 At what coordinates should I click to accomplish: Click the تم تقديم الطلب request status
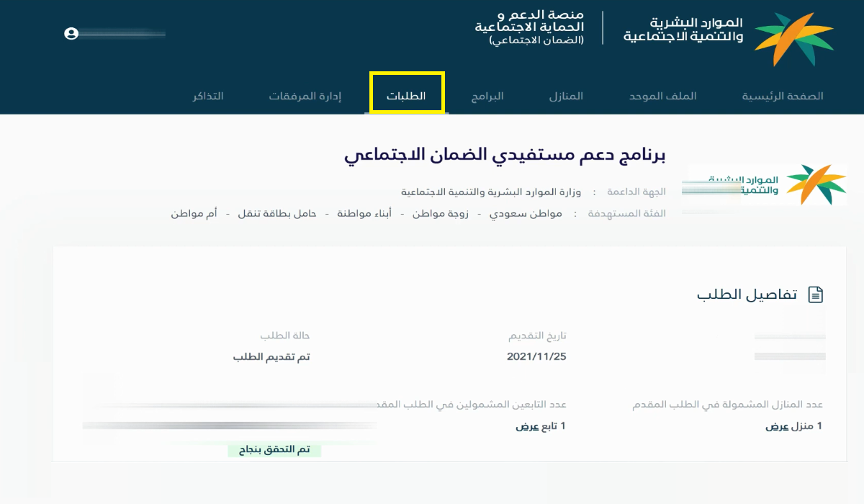(x=271, y=356)
